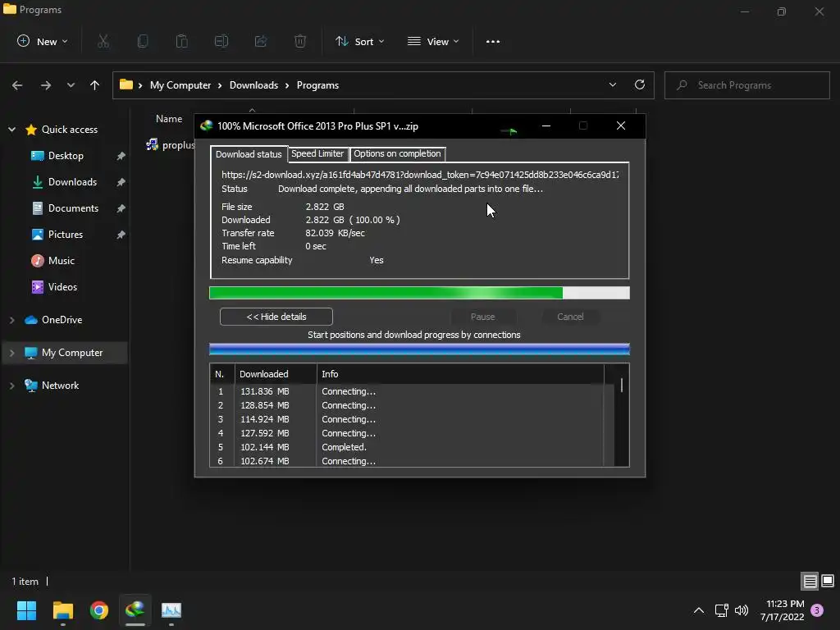Click the Share icon in toolbar

pos(261,41)
